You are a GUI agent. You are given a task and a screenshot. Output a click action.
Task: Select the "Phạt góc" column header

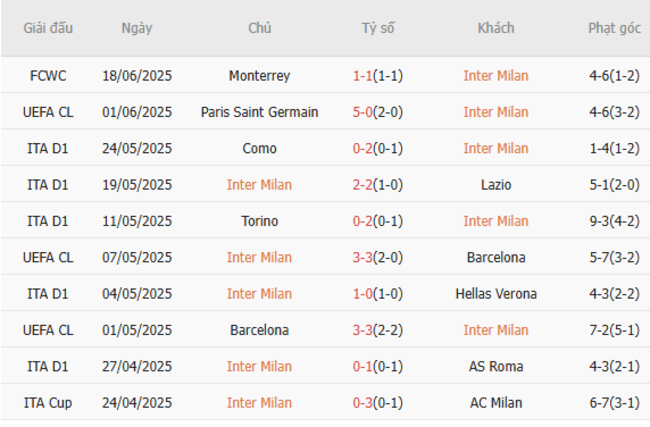[614, 28]
